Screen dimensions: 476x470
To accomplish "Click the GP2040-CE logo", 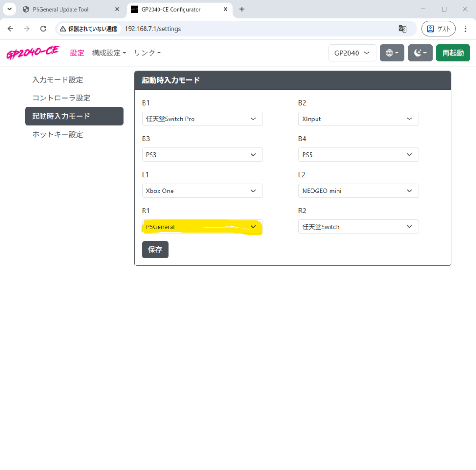I will [x=32, y=53].
